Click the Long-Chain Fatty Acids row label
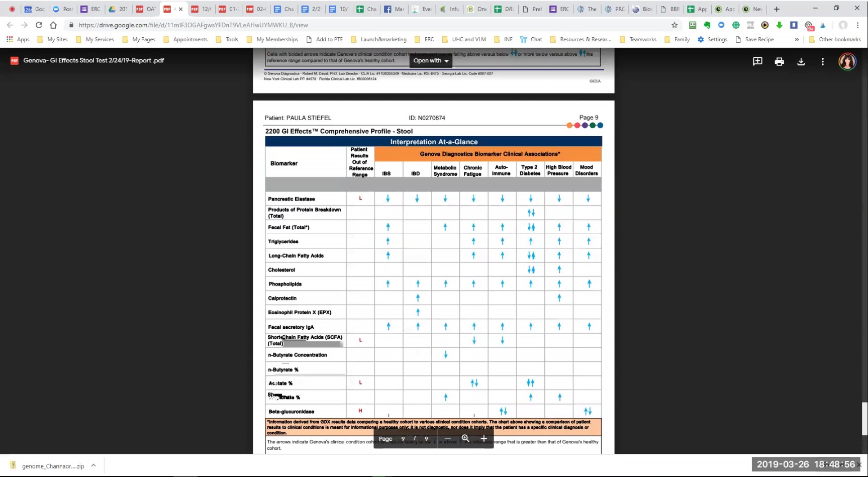The image size is (868, 477). point(296,256)
